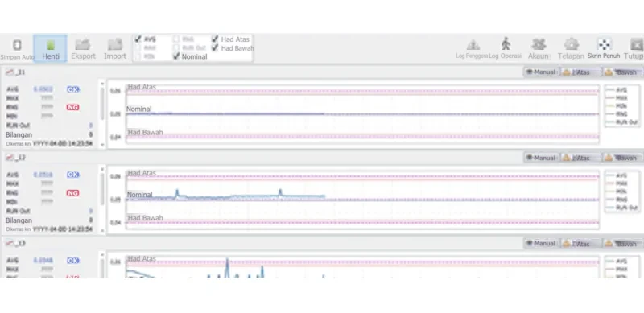The width and height of the screenshot is (644, 313).
Task: Click scroll-up arrow in _13 stats panel
Action: click(x=103, y=255)
